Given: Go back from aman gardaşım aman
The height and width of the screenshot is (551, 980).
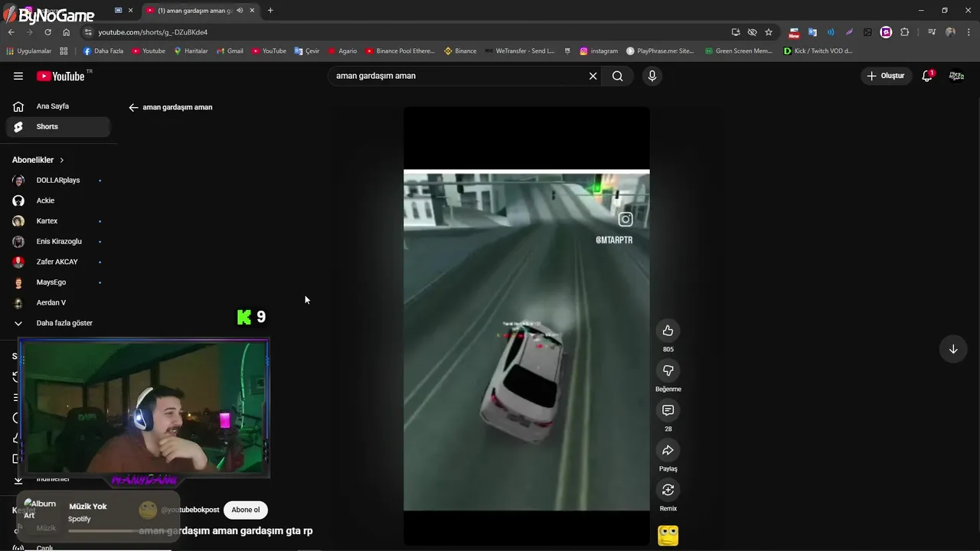Looking at the screenshot, I should 133,107.
